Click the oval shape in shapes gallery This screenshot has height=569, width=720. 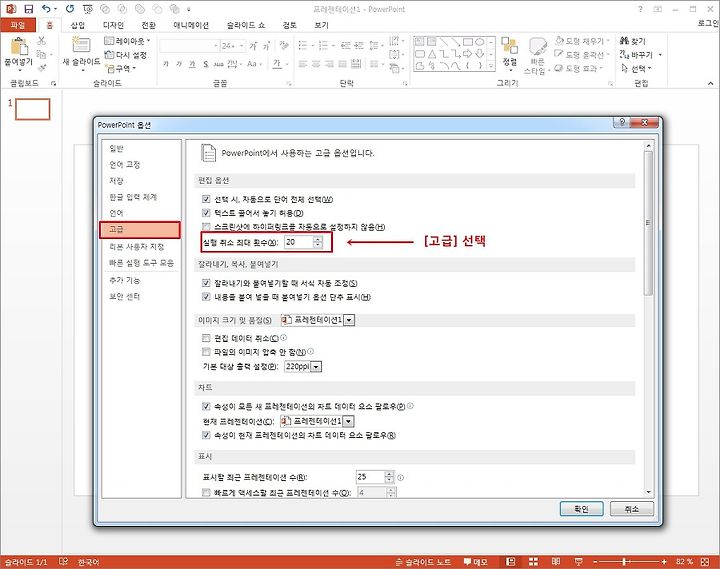click(x=479, y=42)
